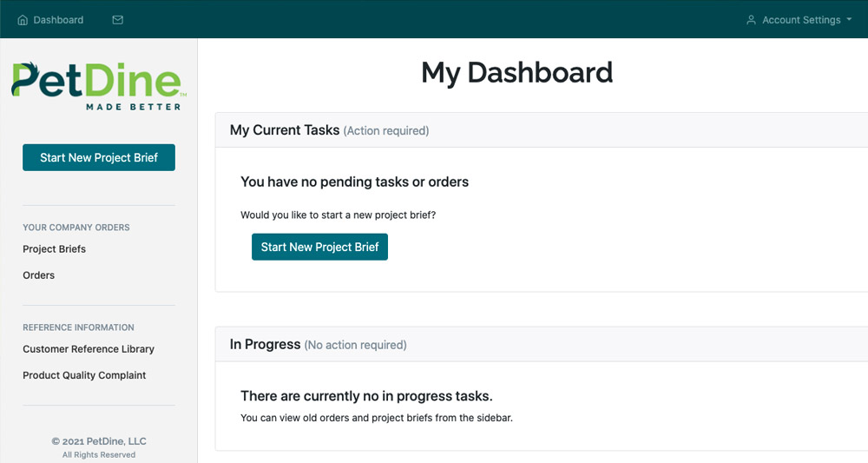Click Start New Project Brief in tasks panel
The width and height of the screenshot is (868, 463).
pyautogui.click(x=320, y=247)
